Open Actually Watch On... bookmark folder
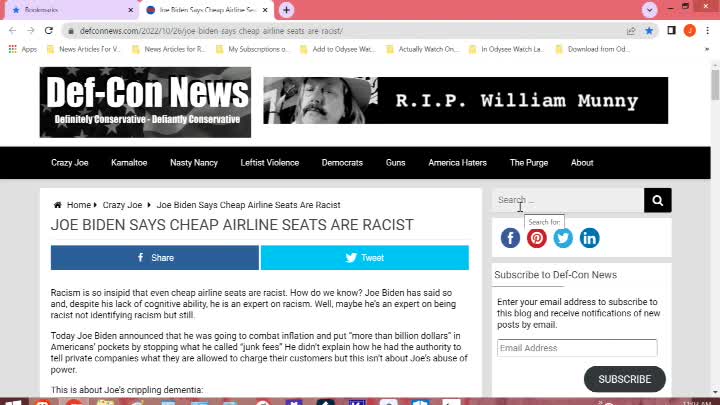This screenshot has width=720, height=405. [x=422, y=49]
